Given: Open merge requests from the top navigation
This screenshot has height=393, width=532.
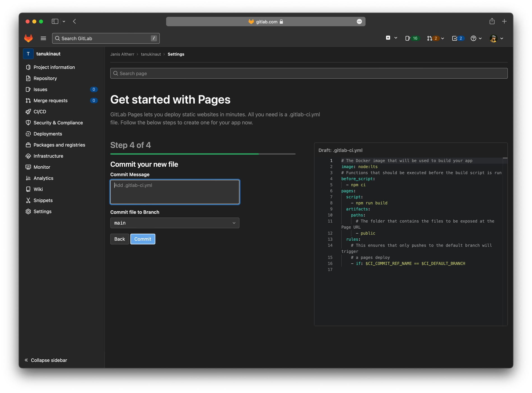Looking at the screenshot, I should click(x=433, y=38).
